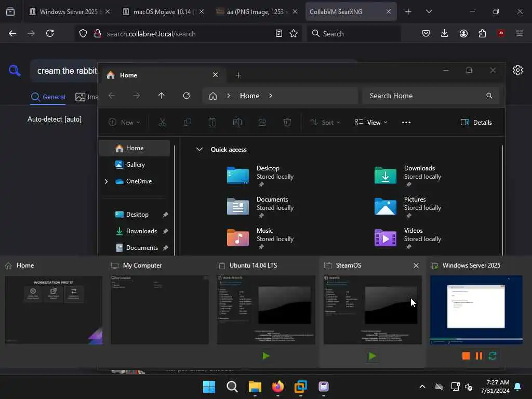Open Firefox account icon

point(463,33)
